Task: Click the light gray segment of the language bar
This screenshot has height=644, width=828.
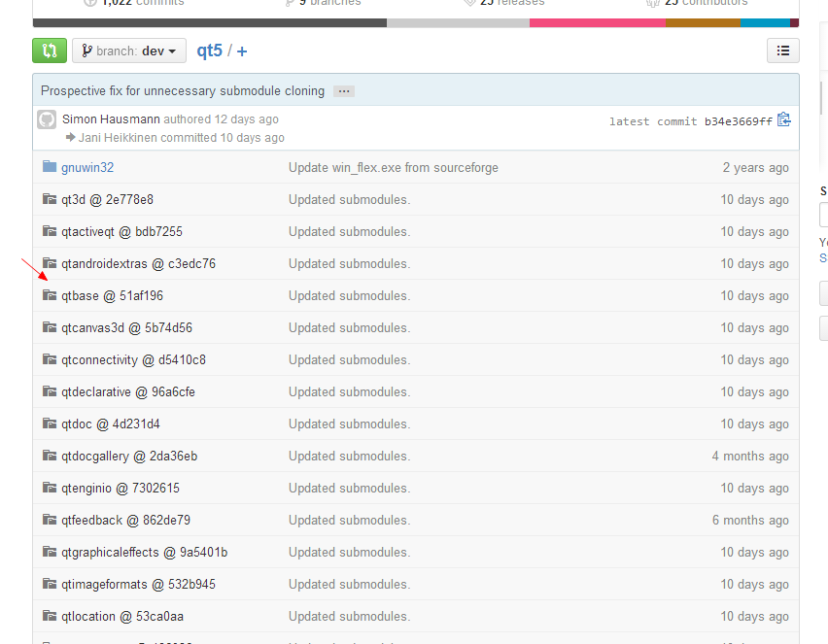Action: click(458, 22)
